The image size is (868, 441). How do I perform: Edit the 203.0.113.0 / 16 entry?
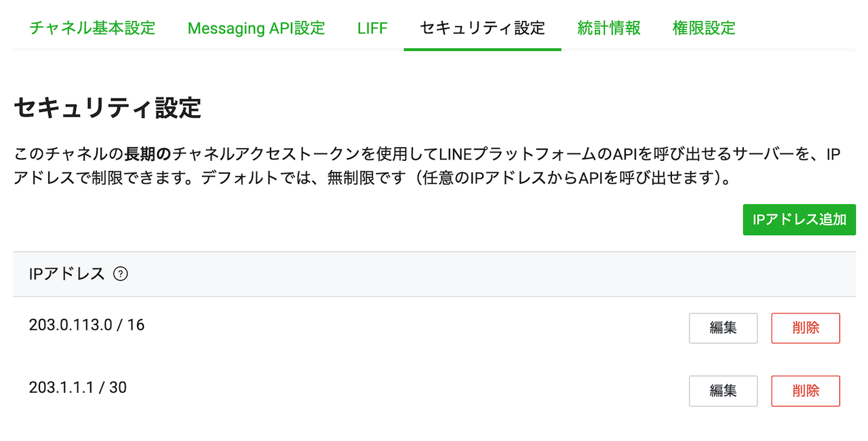coord(724,328)
